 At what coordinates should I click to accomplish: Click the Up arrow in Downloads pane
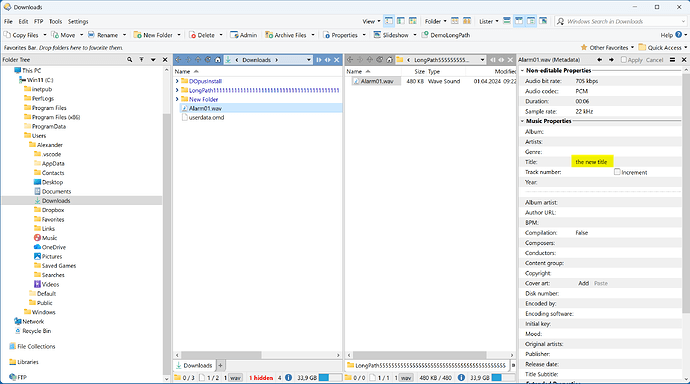(x=198, y=60)
